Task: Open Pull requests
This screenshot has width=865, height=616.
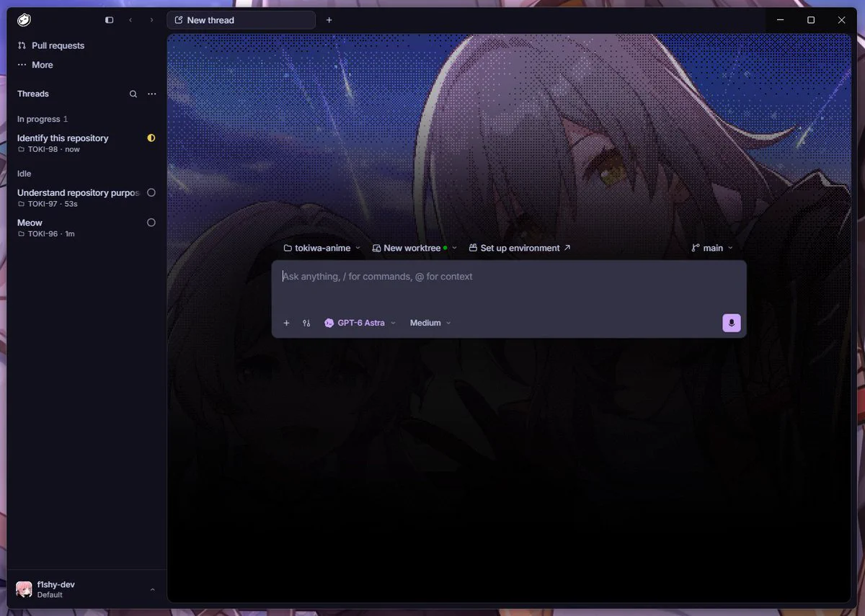Action: tap(51, 45)
